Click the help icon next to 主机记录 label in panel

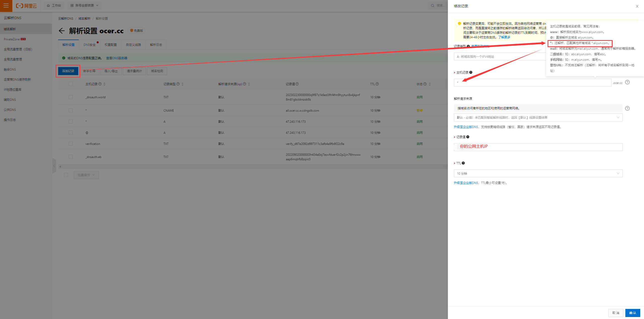(471, 72)
